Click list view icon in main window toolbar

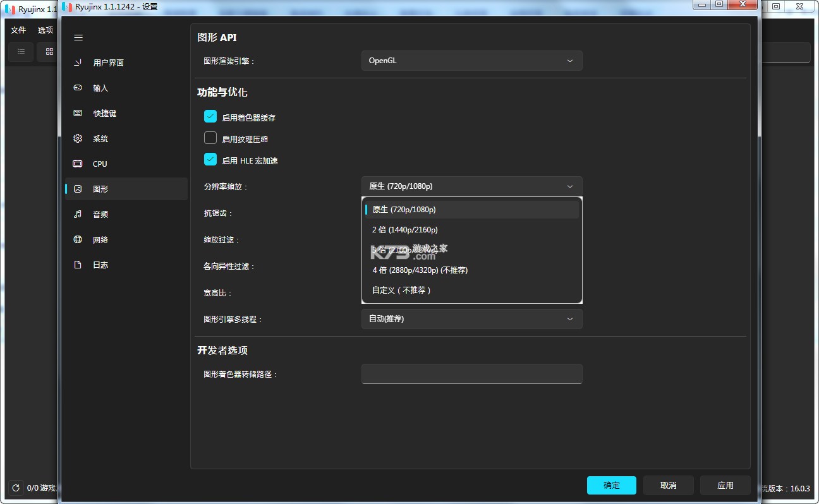tap(21, 52)
